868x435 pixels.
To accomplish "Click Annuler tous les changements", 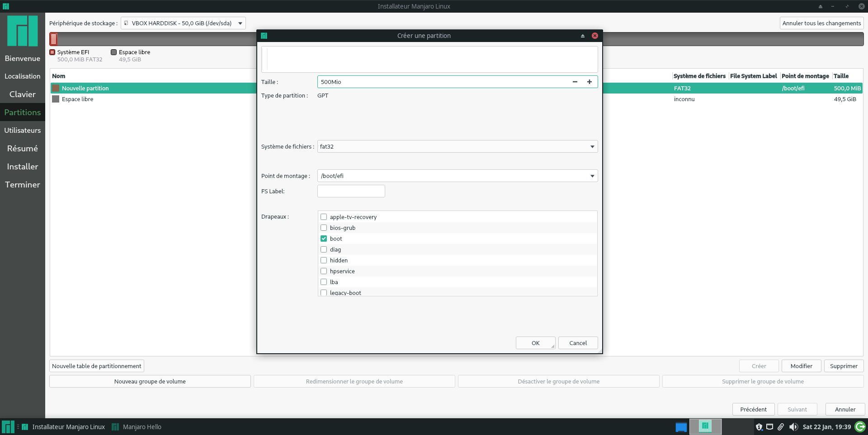I will click(821, 23).
